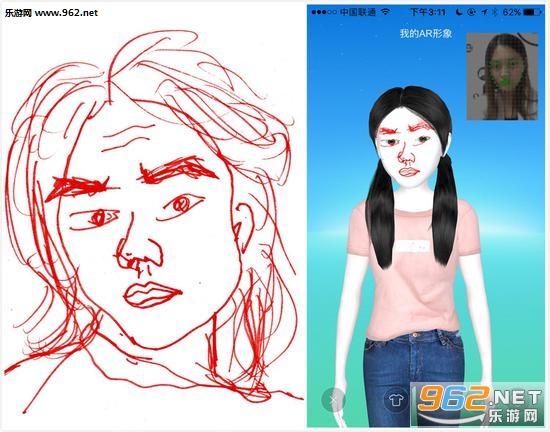Tap the white name tag on pink shirt
The image size is (550, 432).
[x=414, y=246]
